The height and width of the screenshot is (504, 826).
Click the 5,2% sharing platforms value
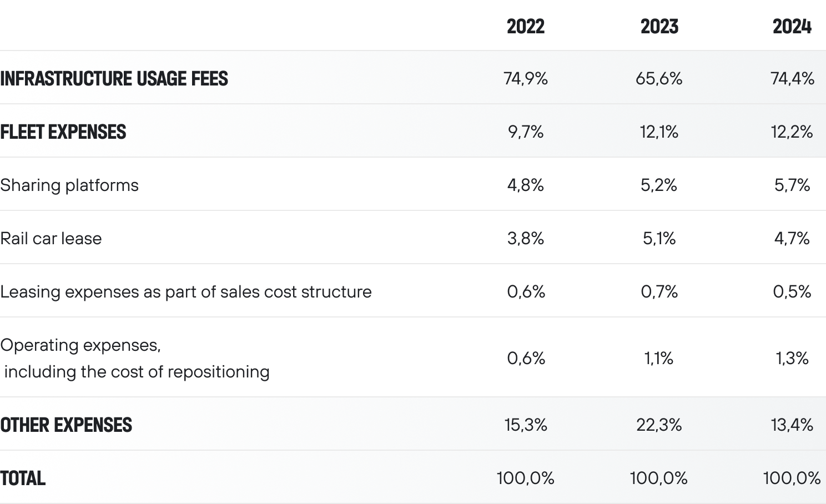(659, 185)
